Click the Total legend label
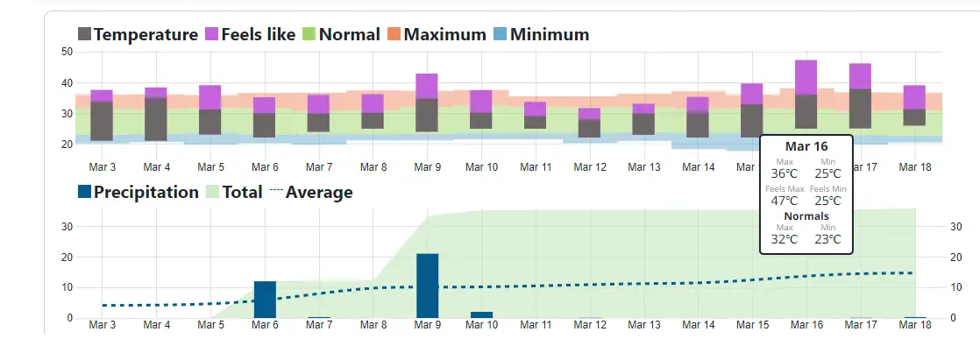Viewport: 980px width, 346px height. click(243, 193)
